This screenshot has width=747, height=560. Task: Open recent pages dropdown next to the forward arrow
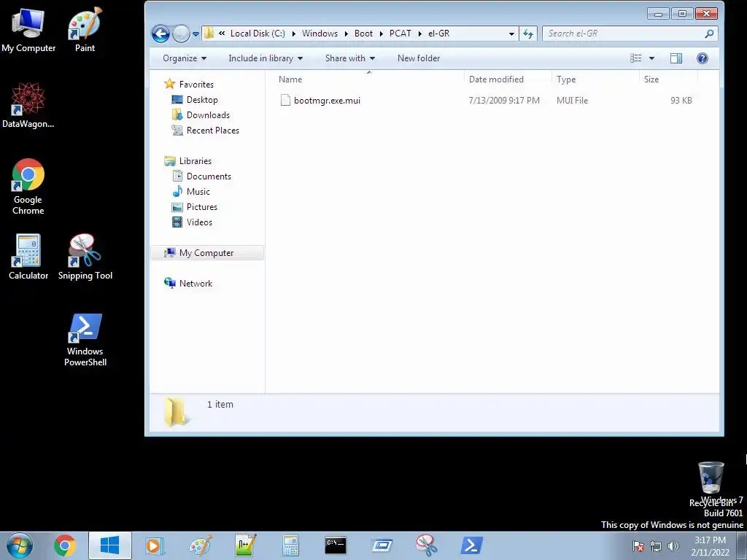[x=196, y=34]
